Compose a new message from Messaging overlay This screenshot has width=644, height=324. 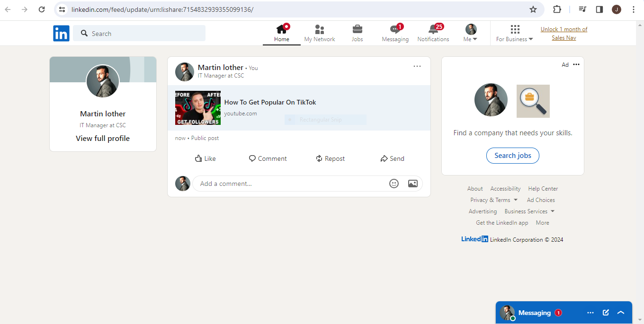pos(606,313)
